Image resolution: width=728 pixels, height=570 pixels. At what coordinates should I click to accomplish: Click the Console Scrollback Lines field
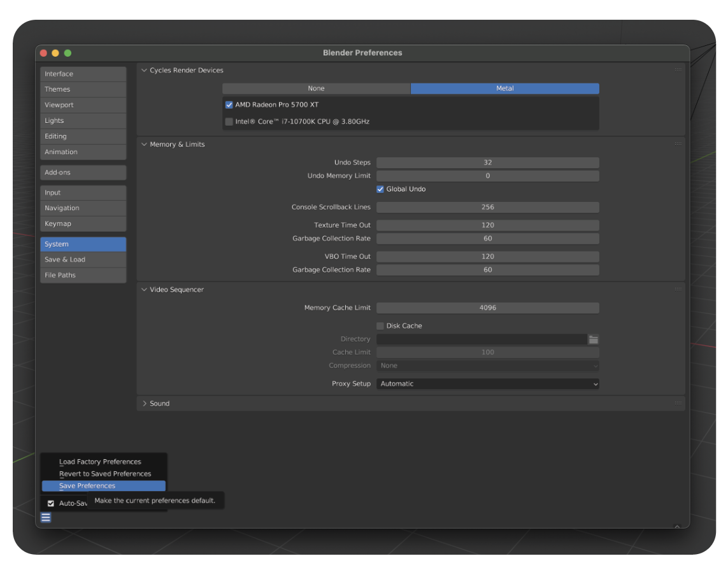click(487, 207)
